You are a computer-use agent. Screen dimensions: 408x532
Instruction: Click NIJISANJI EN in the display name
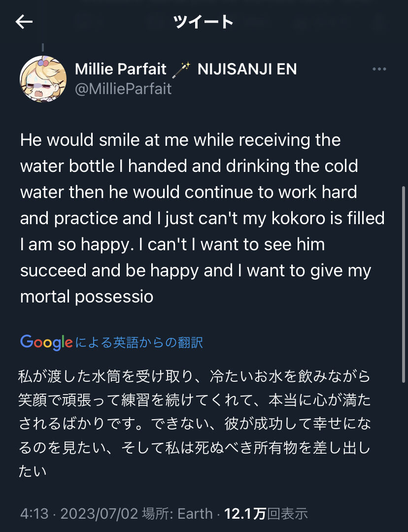[247, 69]
